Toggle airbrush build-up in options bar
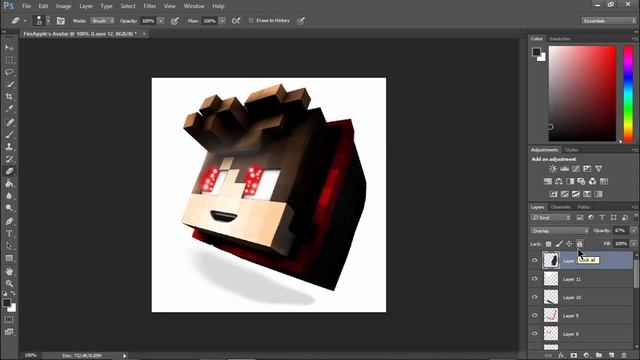640x360 pixels. tap(236, 20)
